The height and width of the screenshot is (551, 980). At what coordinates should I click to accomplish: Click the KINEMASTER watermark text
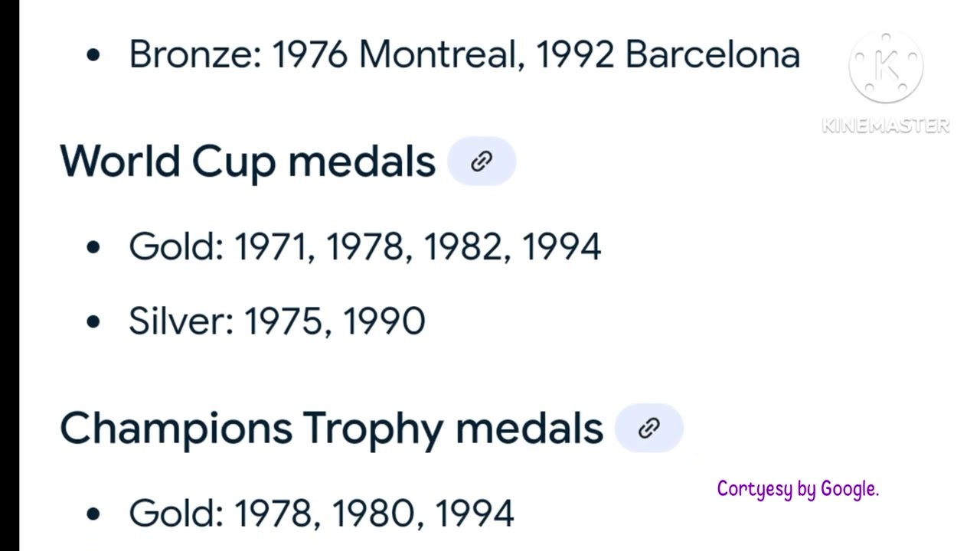click(886, 126)
